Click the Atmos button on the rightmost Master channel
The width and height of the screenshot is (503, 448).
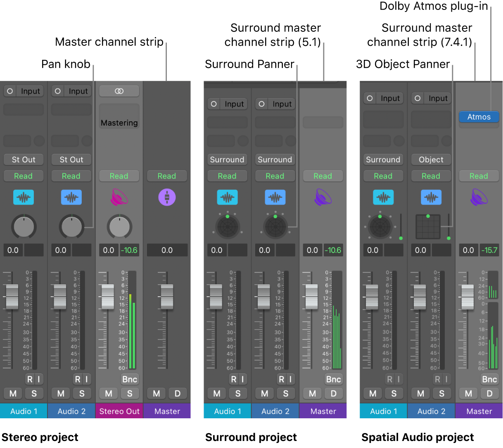click(479, 117)
